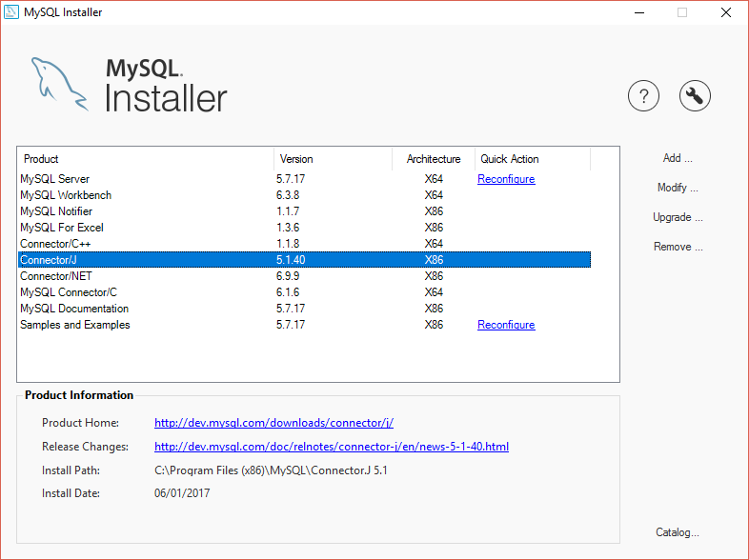Select the MySQL Workbench row
The image size is (749, 560).
tap(304, 195)
